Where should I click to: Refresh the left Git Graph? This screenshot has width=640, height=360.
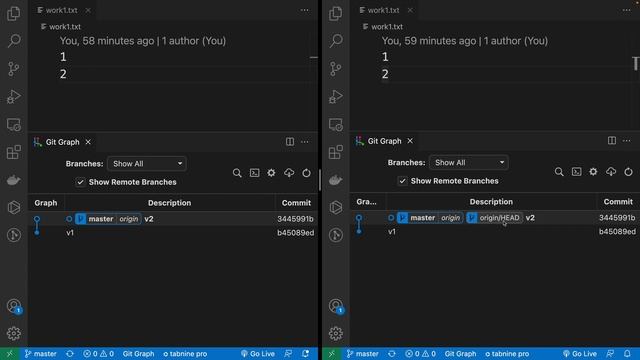(307, 173)
